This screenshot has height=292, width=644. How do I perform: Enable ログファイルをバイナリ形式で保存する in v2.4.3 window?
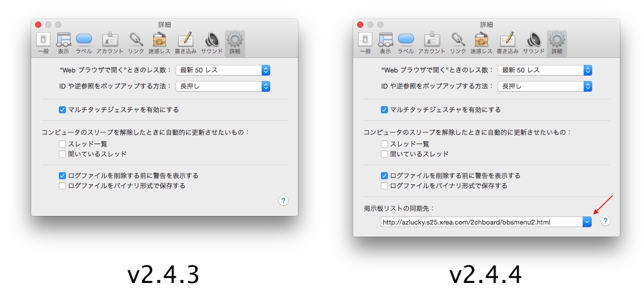pos(62,186)
